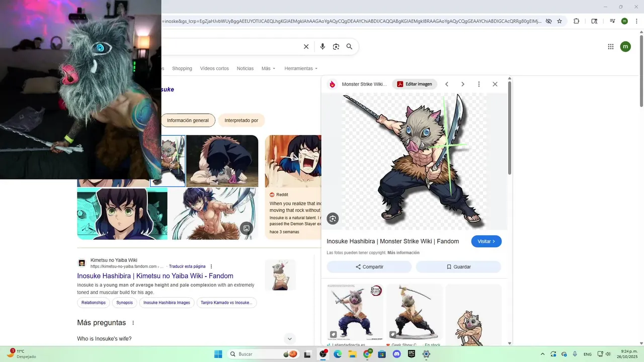Open the Synopsis sitelink chip

tap(124, 303)
